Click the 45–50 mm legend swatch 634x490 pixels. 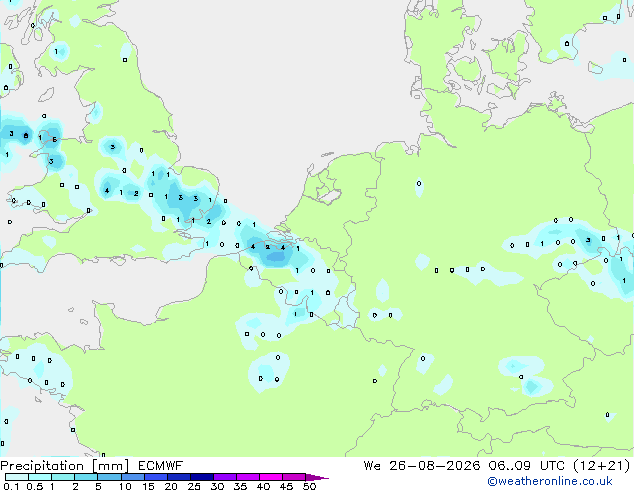tap(294, 477)
